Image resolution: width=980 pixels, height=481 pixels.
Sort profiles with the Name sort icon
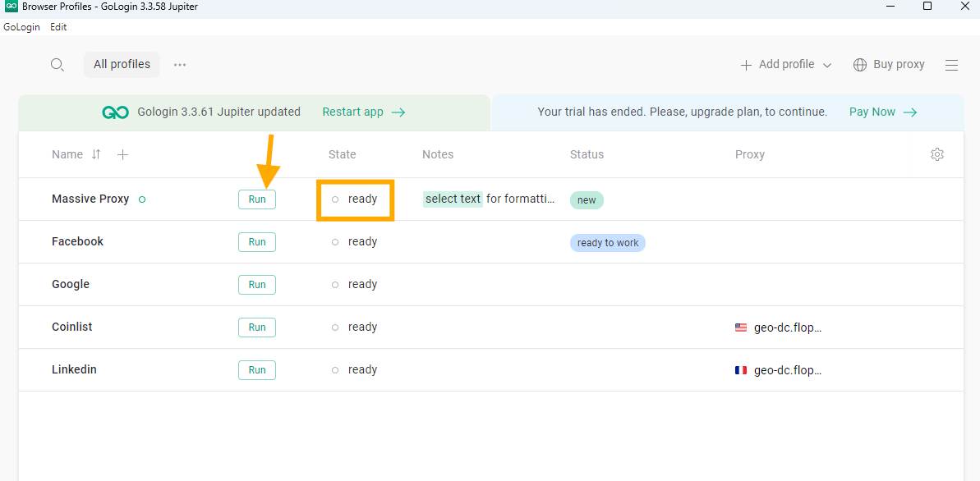click(95, 154)
